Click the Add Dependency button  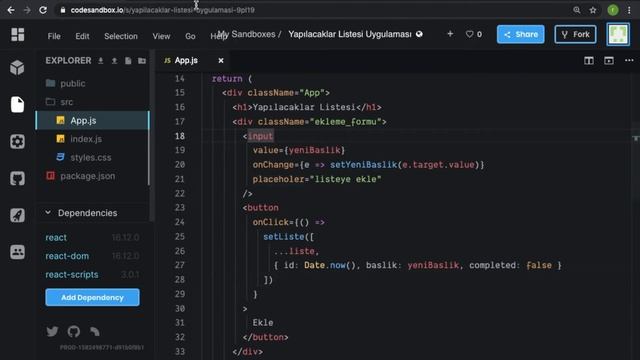tap(92, 297)
